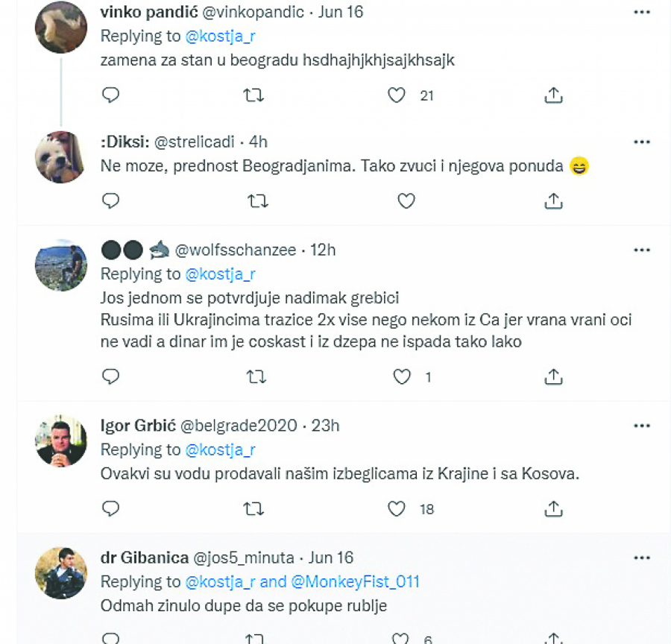Open the more options menu on Igor Grbić's tweet

coord(642,425)
